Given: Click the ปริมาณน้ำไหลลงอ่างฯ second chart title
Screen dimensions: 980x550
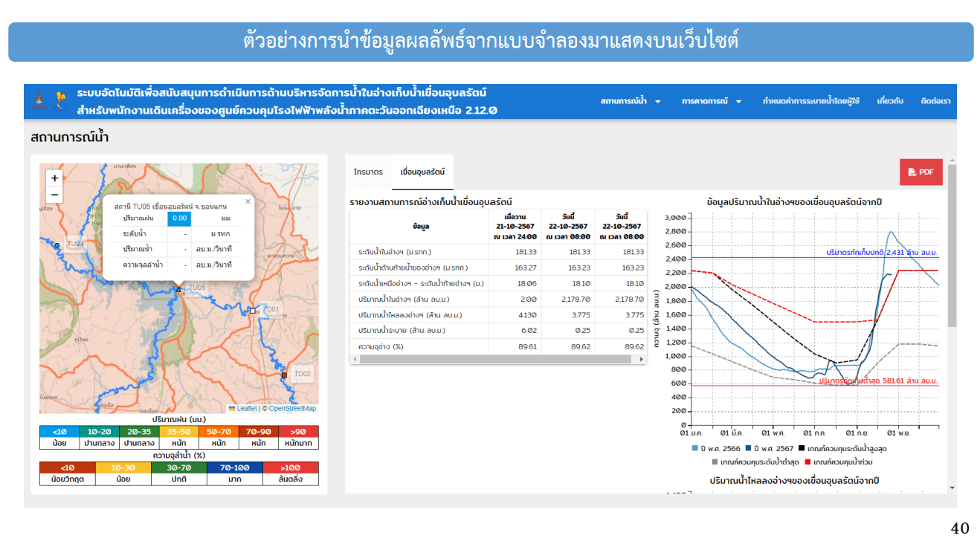Looking at the screenshot, I should (794, 482).
